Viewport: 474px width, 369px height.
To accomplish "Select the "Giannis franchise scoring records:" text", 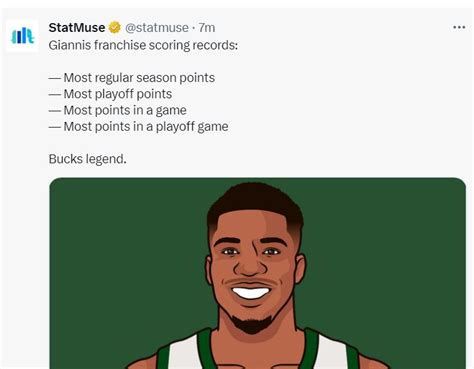I will [143, 45].
